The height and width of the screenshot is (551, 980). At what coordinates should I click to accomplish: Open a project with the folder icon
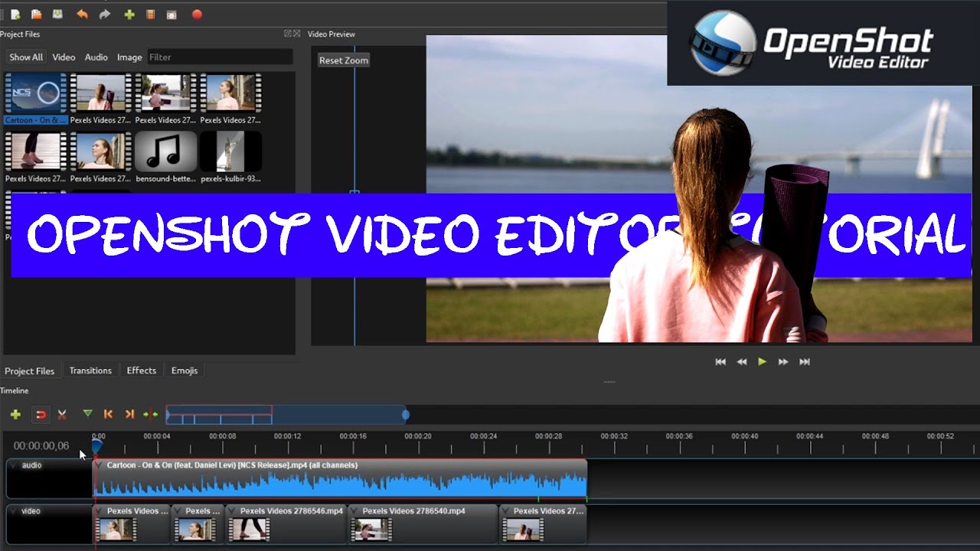36,14
